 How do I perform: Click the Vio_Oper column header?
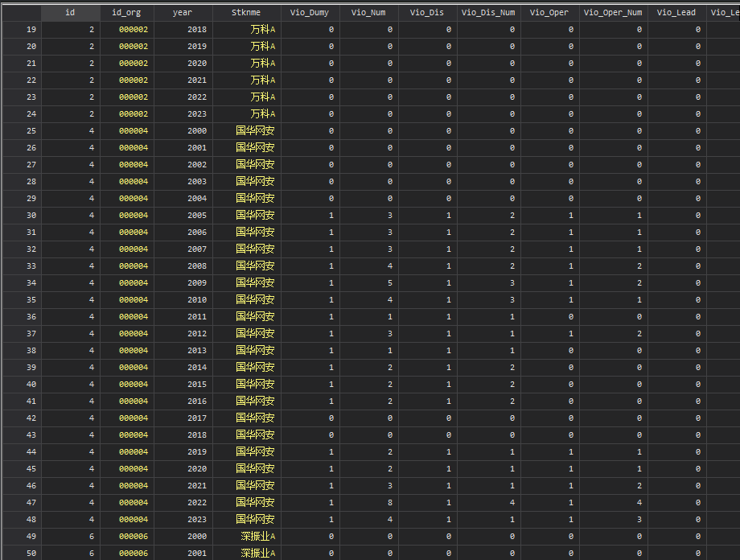point(548,13)
